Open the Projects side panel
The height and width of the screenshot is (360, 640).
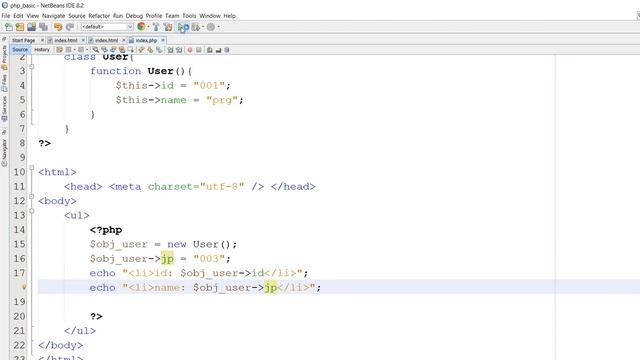pyautogui.click(x=4, y=57)
